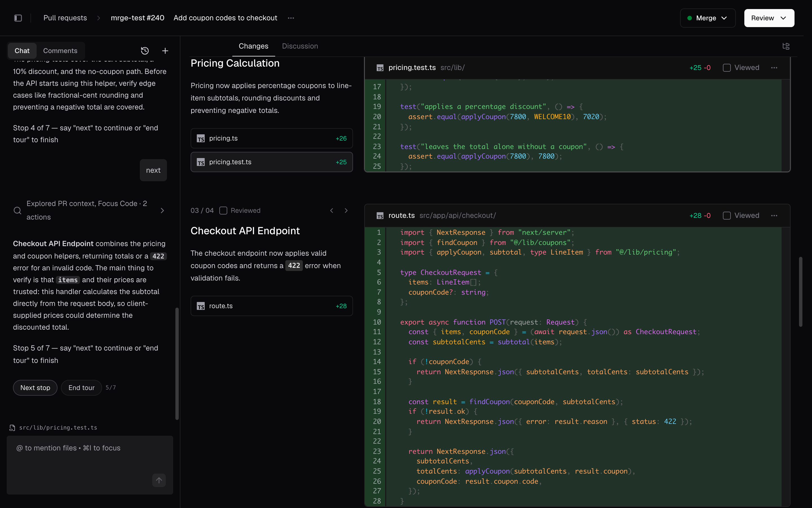The width and height of the screenshot is (812, 508).
Task: Click the pricing.test.ts filename in diff header
Action: [412, 67]
